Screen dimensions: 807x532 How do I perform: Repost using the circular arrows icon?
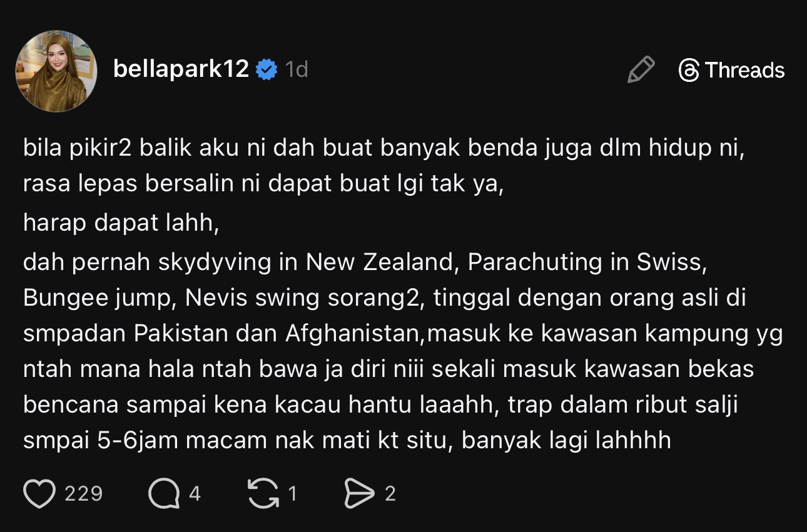[263, 494]
